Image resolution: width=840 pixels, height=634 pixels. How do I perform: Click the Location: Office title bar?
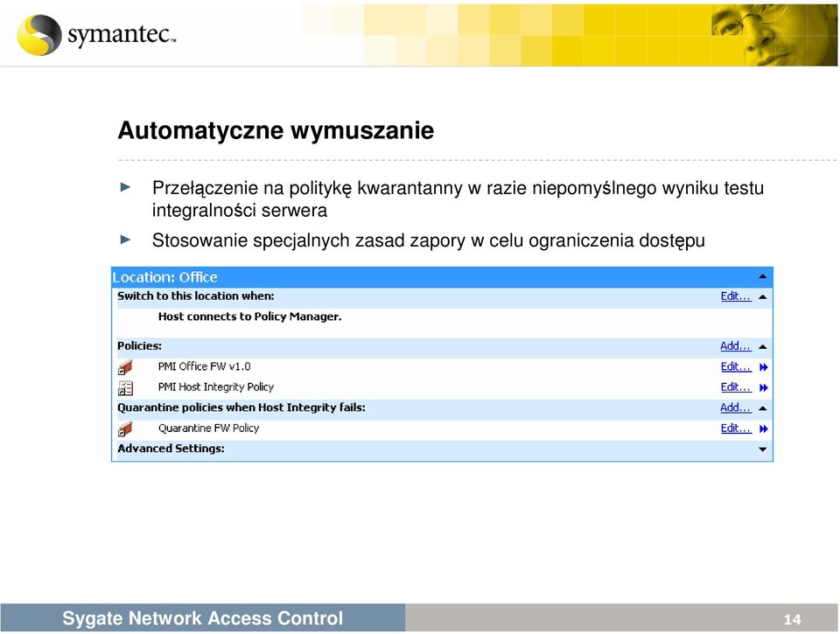point(442,277)
